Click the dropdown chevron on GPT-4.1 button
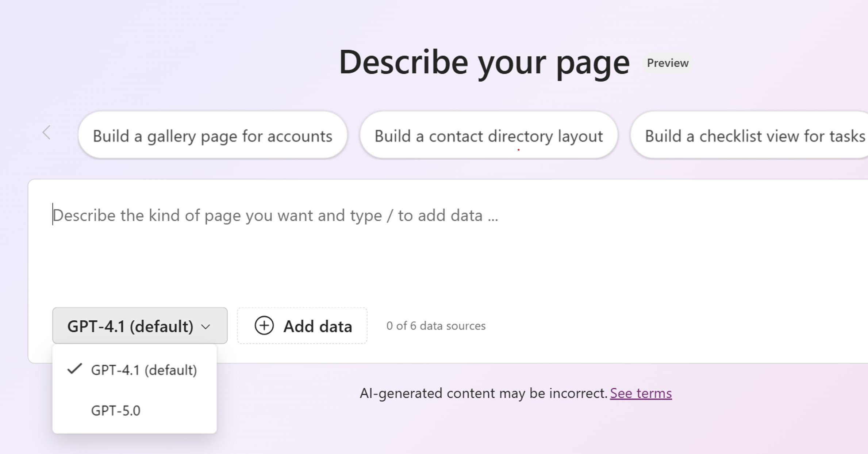 point(206,326)
